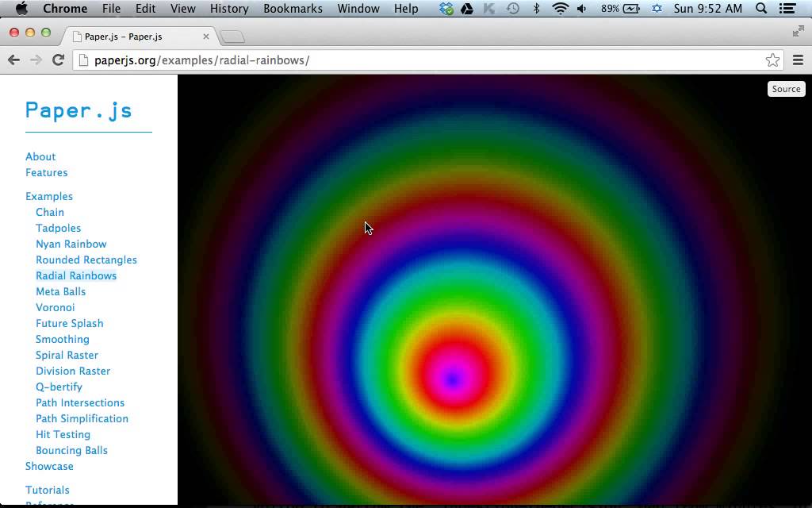Open the Bouncing Balls example
This screenshot has width=812, height=508.
71,451
